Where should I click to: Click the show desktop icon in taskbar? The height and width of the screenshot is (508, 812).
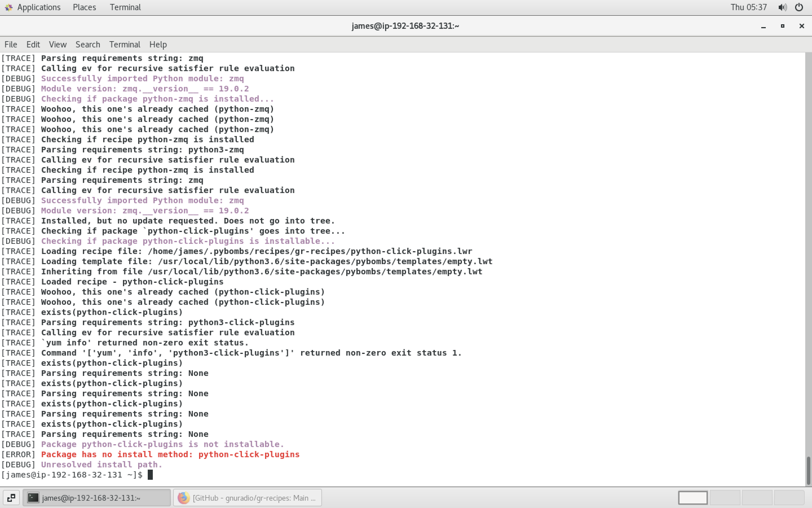click(11, 498)
